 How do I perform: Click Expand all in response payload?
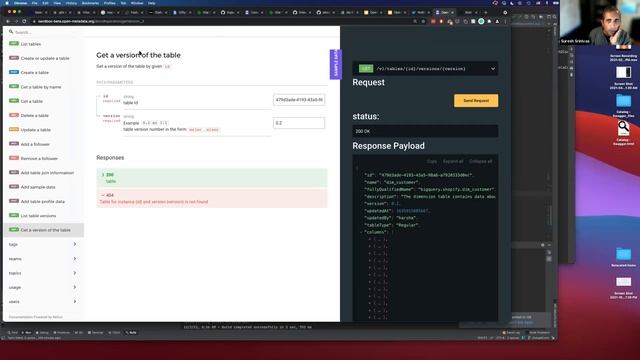[453, 161]
